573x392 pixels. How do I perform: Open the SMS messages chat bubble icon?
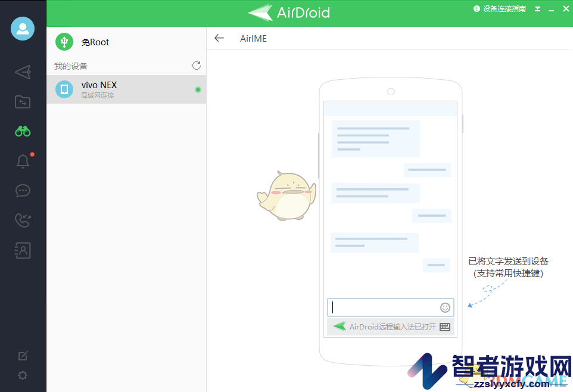pyautogui.click(x=23, y=191)
